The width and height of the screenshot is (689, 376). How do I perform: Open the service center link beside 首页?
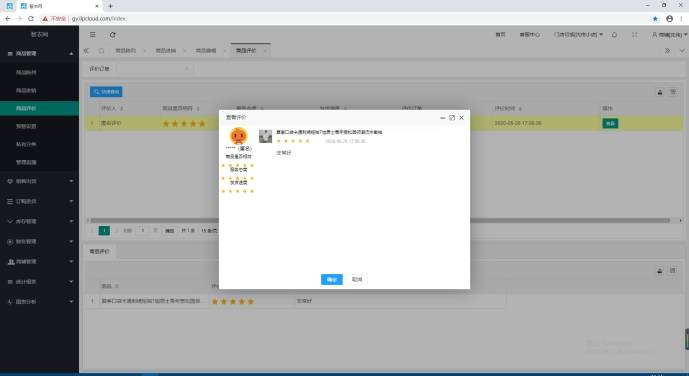529,34
